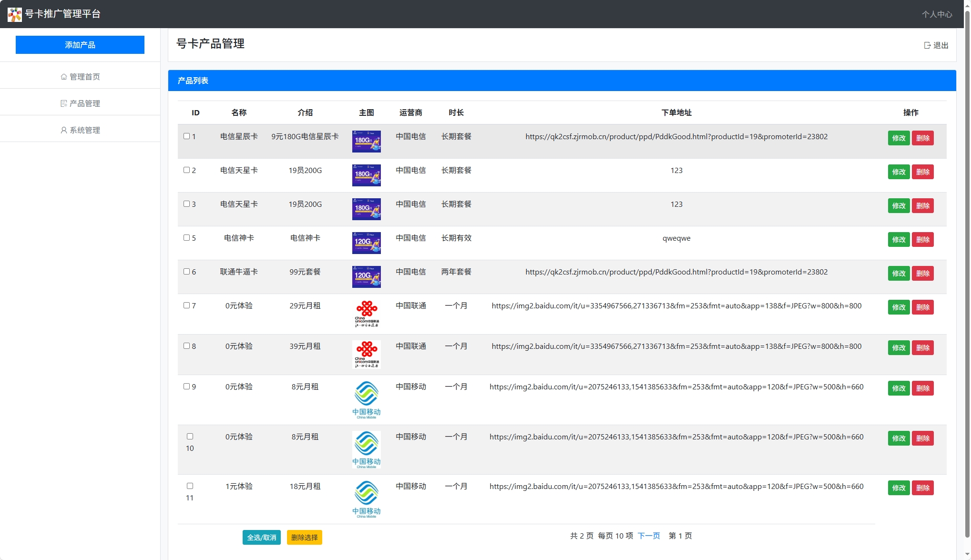971x560 pixels.
Task: Click the 39元月租 description cell
Action: (305, 346)
